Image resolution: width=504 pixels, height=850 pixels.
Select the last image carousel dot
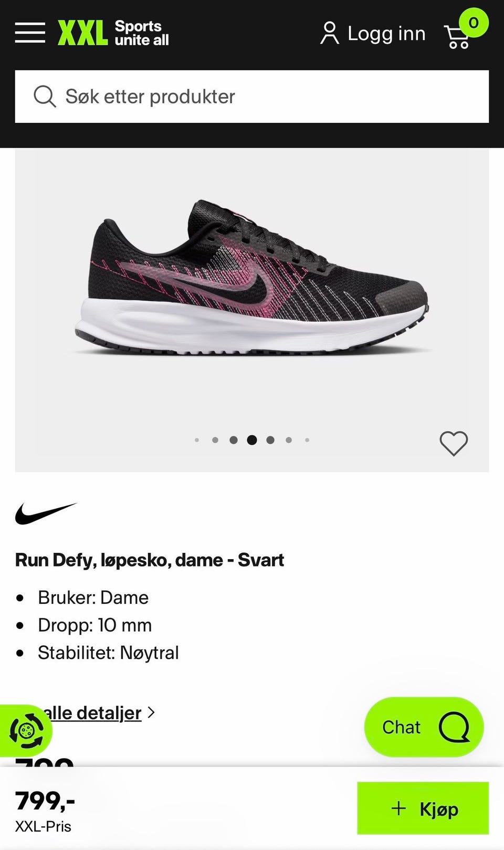pos(307,440)
